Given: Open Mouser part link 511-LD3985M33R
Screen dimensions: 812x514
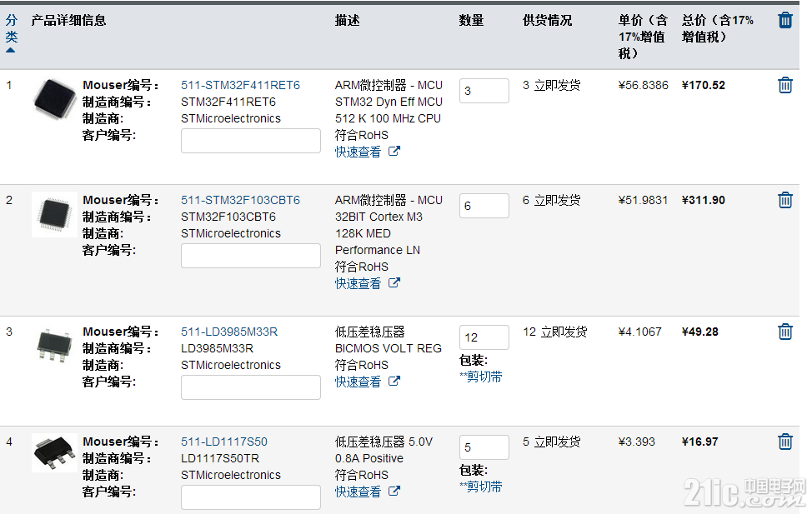Looking at the screenshot, I should pos(229,332).
